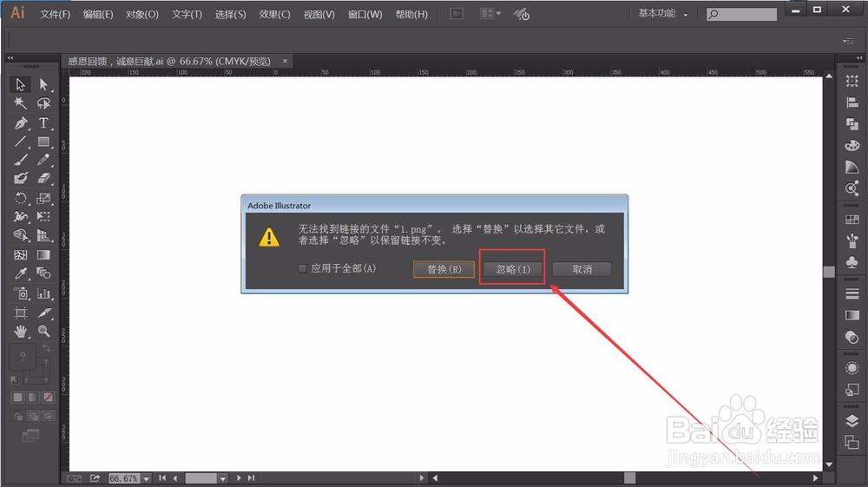Select the Scale tool
The width and height of the screenshot is (868, 487).
tap(43, 198)
